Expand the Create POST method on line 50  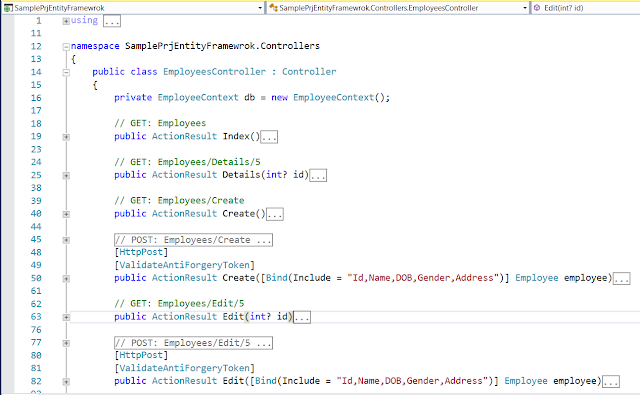pyautogui.click(x=66, y=279)
